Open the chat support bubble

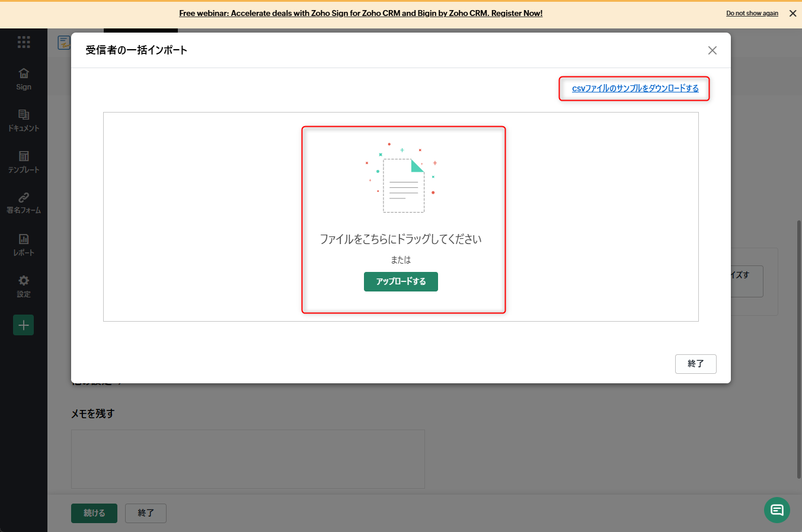(777, 509)
